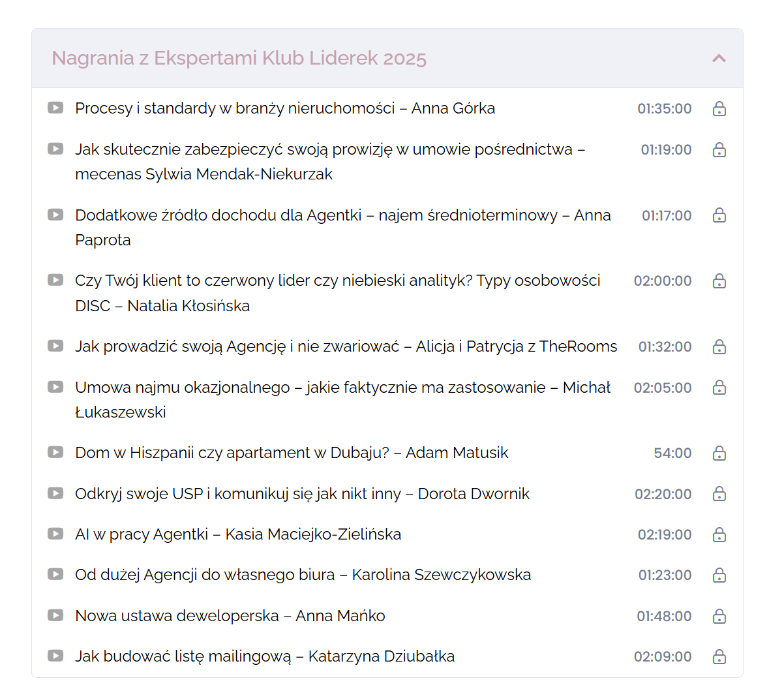Image resolution: width=784 pixels, height=687 pixels.
Task: Click the 54:00 duration label
Action: [x=672, y=453]
